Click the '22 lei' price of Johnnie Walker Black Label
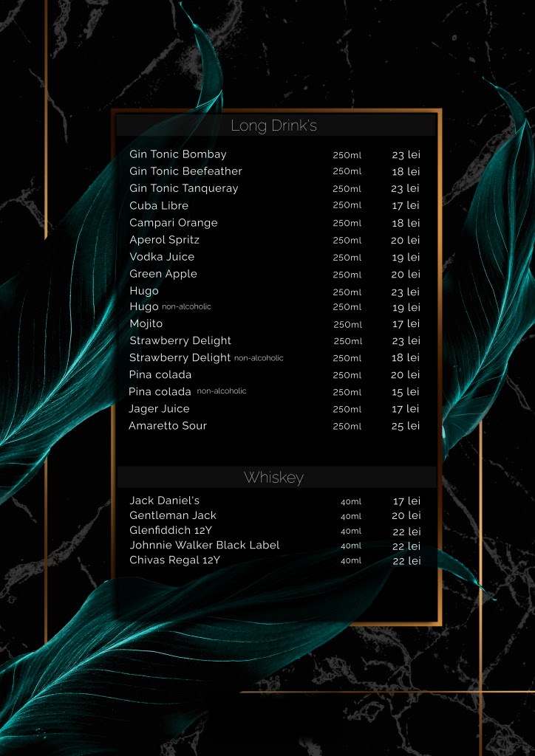535x756 pixels. [x=406, y=546]
